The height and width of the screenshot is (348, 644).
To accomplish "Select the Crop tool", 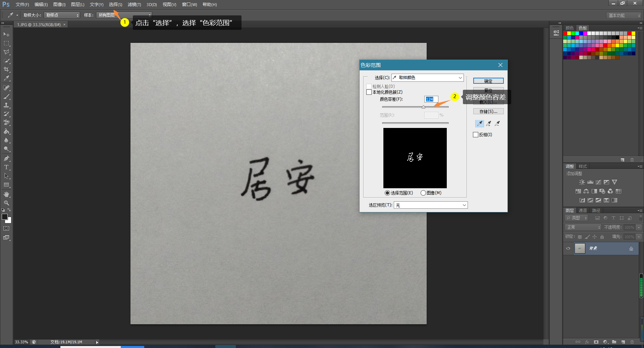I will pyautogui.click(x=6, y=69).
